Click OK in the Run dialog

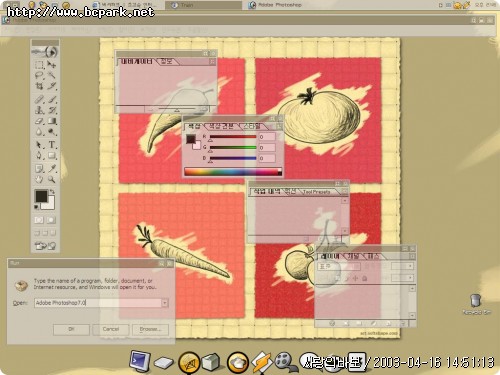pos(71,329)
